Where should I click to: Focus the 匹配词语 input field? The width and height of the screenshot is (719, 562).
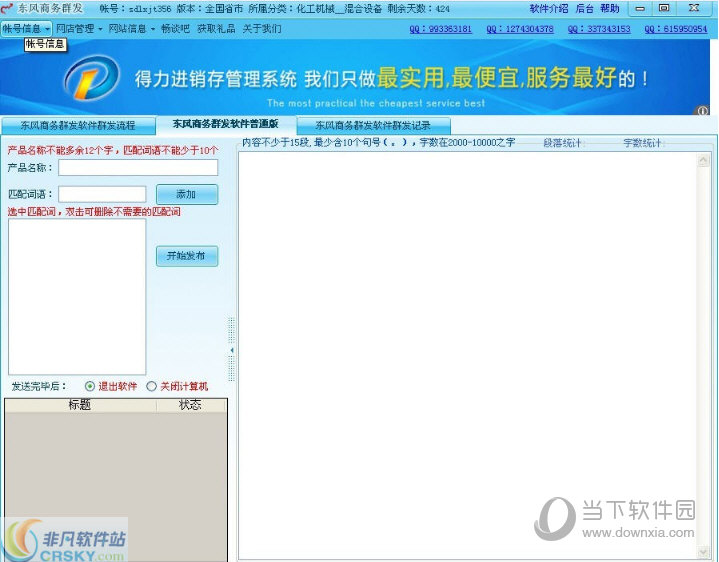tap(102, 194)
